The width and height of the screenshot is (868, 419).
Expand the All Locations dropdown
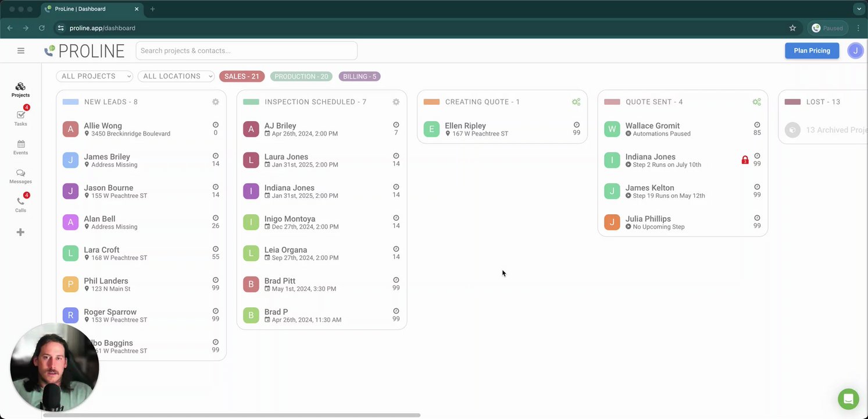(176, 76)
